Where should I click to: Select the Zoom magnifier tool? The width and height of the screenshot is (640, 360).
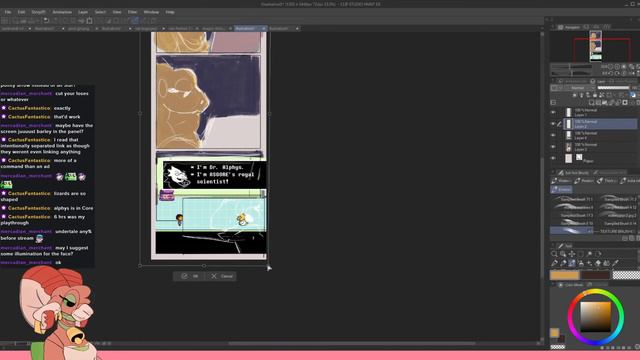pyautogui.click(x=554, y=253)
